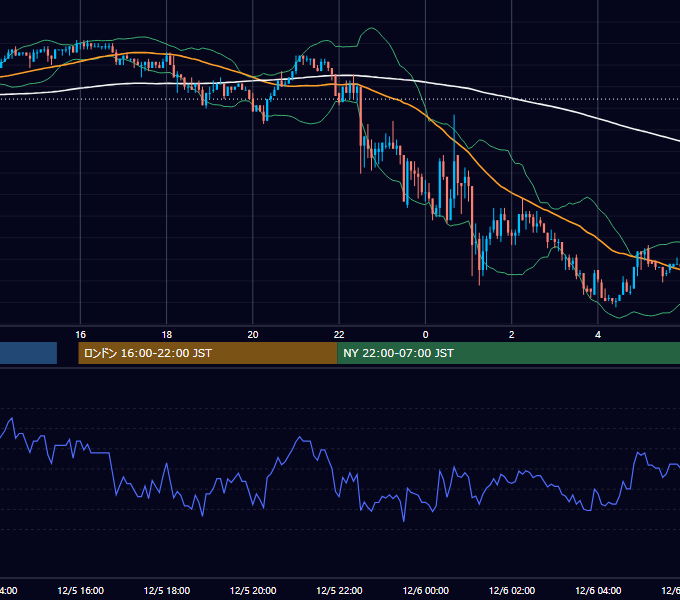The image size is (680, 600).
Task: Click the 12/6 00:00 date label
Action: point(425,590)
